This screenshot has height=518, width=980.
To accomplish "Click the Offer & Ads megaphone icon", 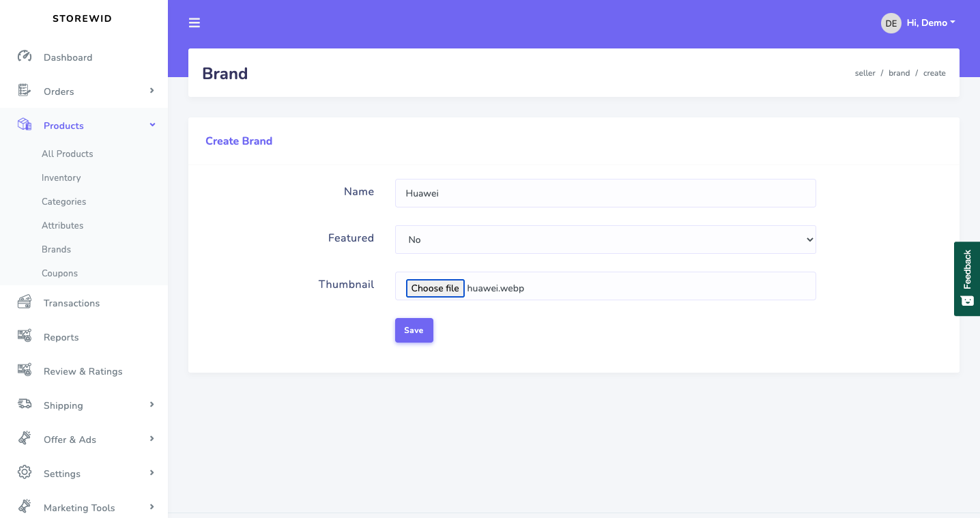I will [x=25, y=438].
